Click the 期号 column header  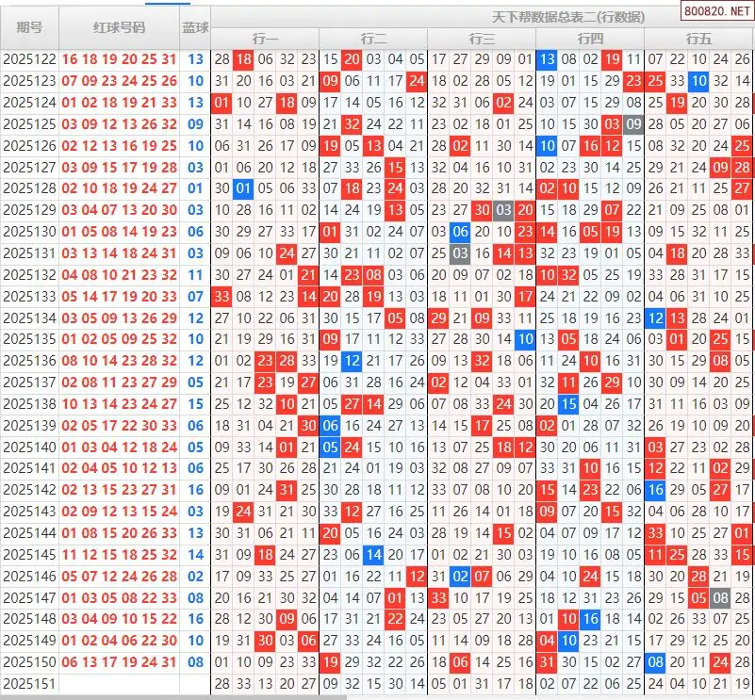(29, 27)
